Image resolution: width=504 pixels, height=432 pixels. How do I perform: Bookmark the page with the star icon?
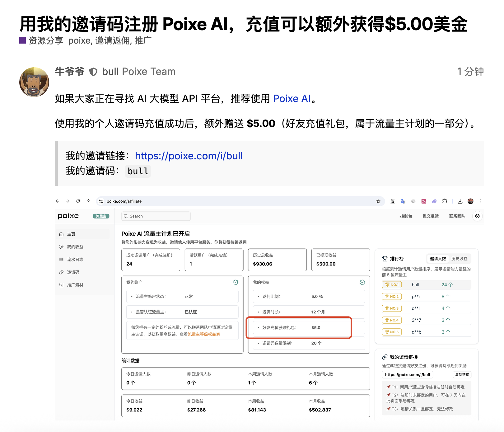pyautogui.click(x=378, y=201)
